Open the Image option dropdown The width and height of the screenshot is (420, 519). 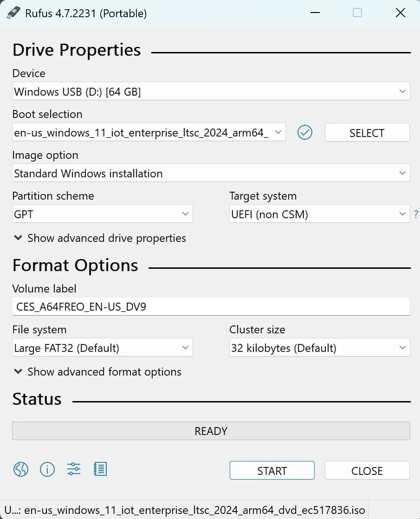click(211, 173)
